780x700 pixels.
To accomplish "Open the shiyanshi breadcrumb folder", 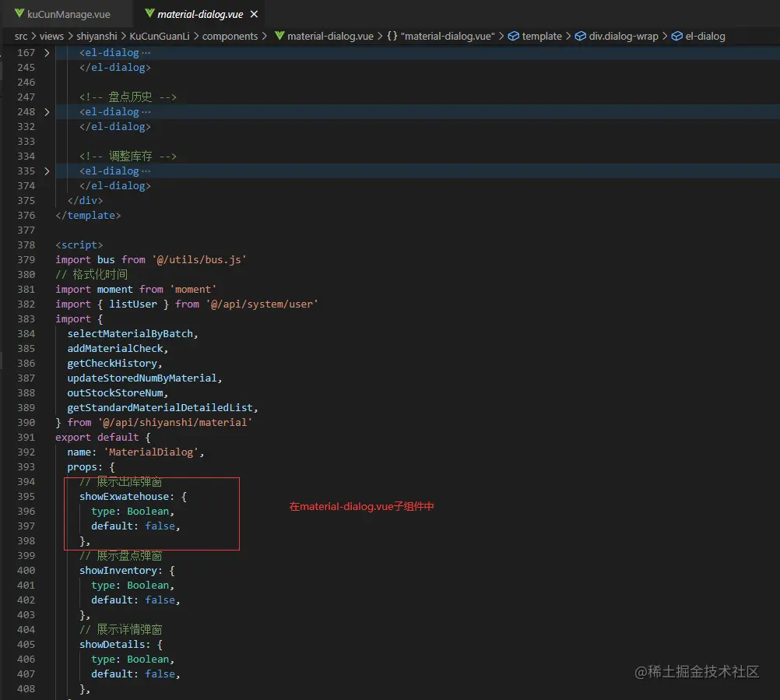I will click(97, 37).
